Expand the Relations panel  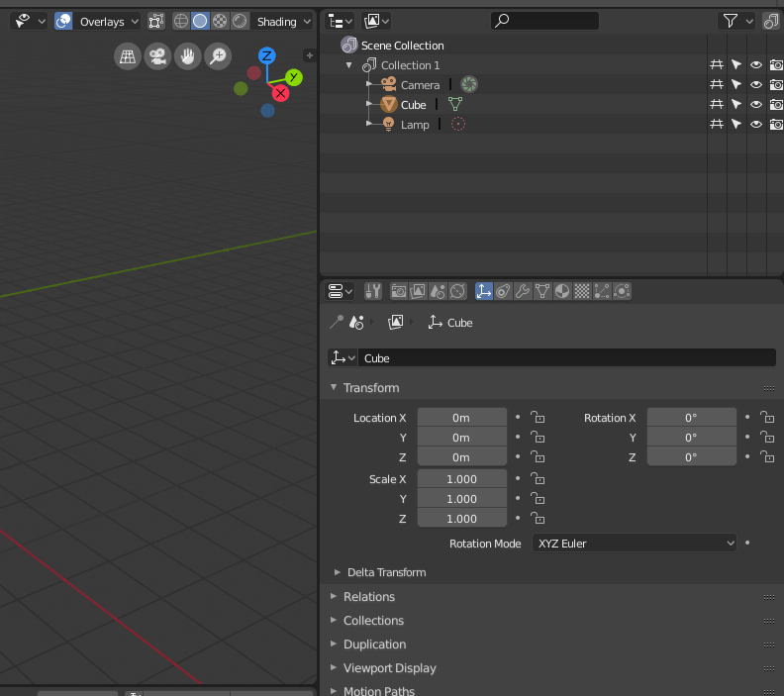(x=334, y=596)
